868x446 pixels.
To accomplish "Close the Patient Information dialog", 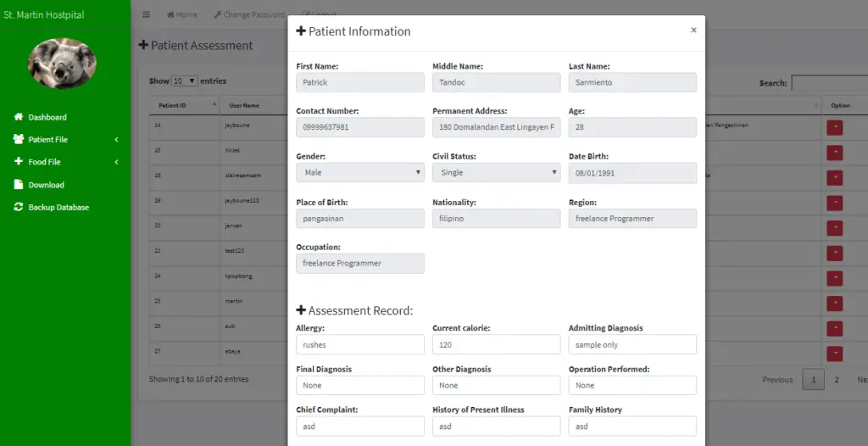I will pyautogui.click(x=693, y=31).
